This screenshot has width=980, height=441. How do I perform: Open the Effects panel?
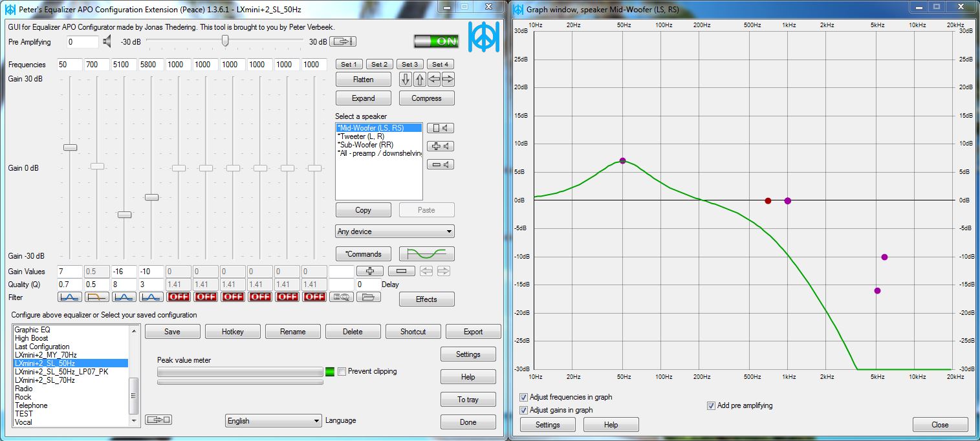click(426, 299)
